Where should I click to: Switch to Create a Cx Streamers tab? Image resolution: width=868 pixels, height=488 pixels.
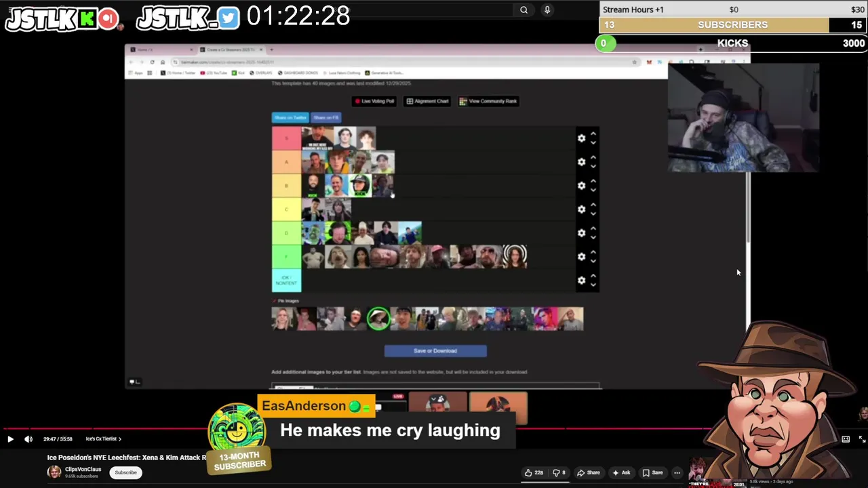[x=231, y=49]
